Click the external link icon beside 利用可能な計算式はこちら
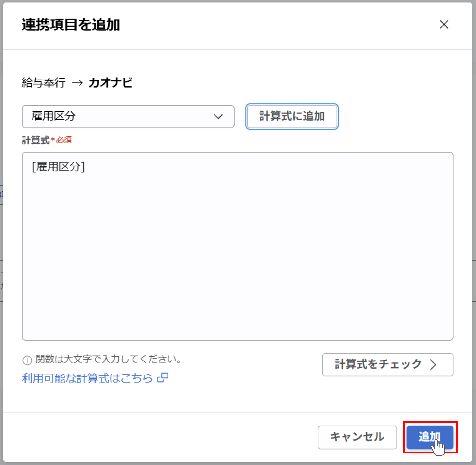476x465 pixels. (163, 378)
